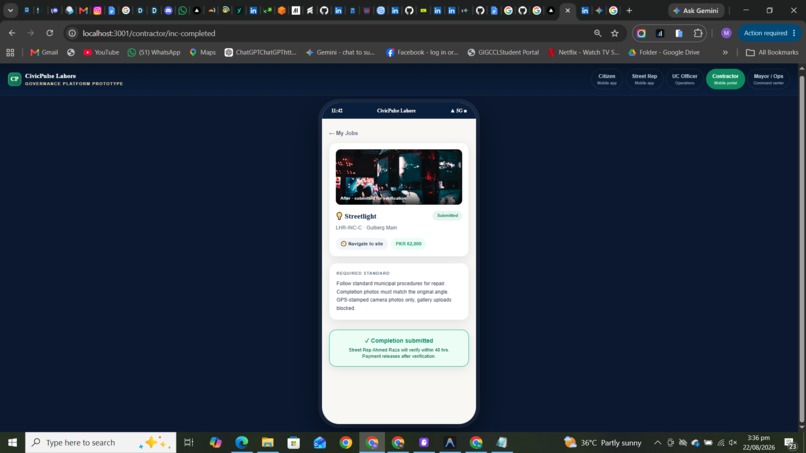Click the Type here to search box
The width and height of the screenshot is (806, 453).
101,442
